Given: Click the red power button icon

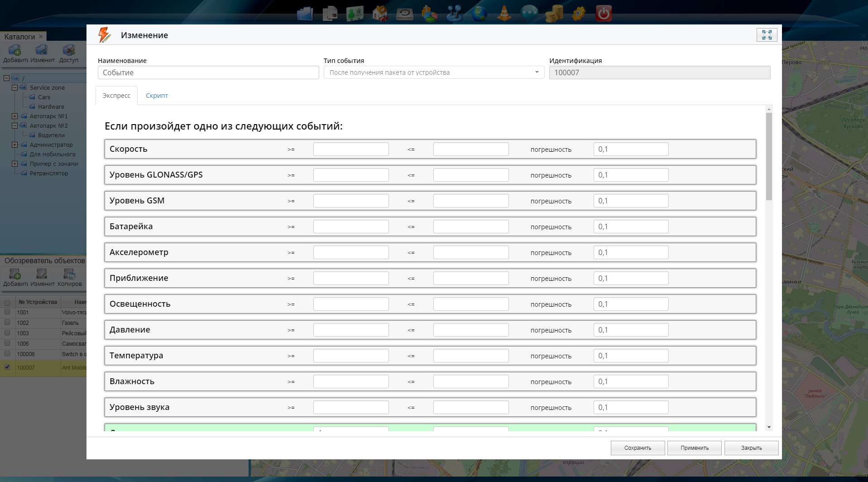Looking at the screenshot, I should (x=604, y=13).
